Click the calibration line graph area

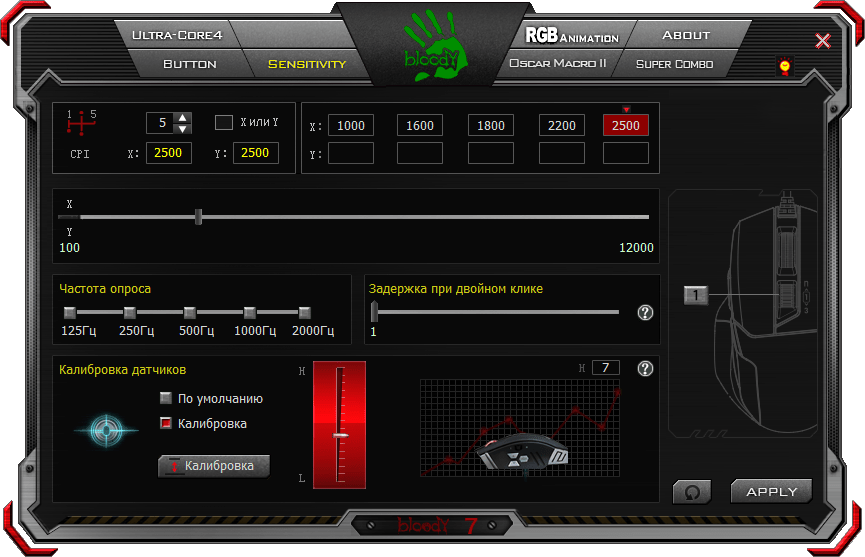point(520,428)
